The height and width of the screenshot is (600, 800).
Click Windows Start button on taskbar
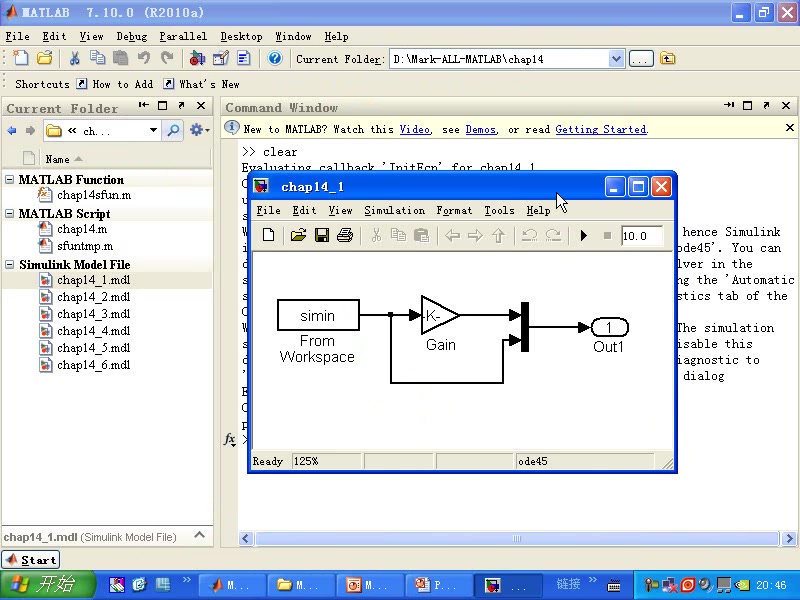47,584
